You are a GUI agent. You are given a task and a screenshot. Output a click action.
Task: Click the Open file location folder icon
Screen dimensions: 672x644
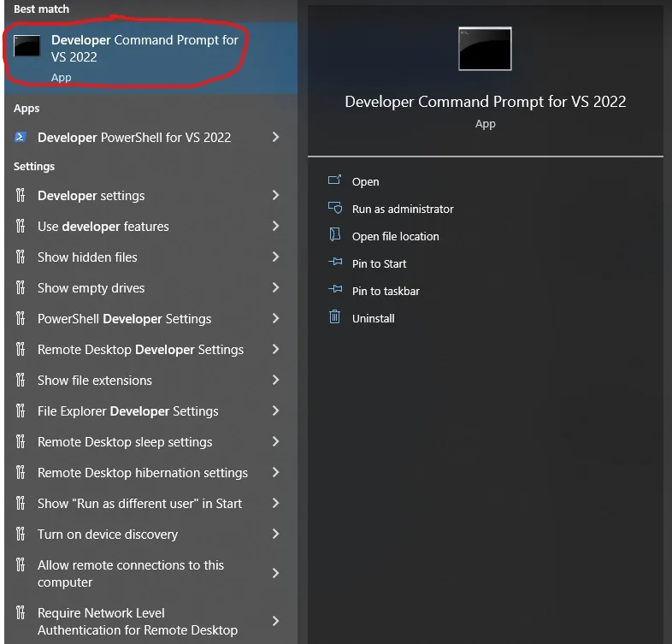coord(334,235)
